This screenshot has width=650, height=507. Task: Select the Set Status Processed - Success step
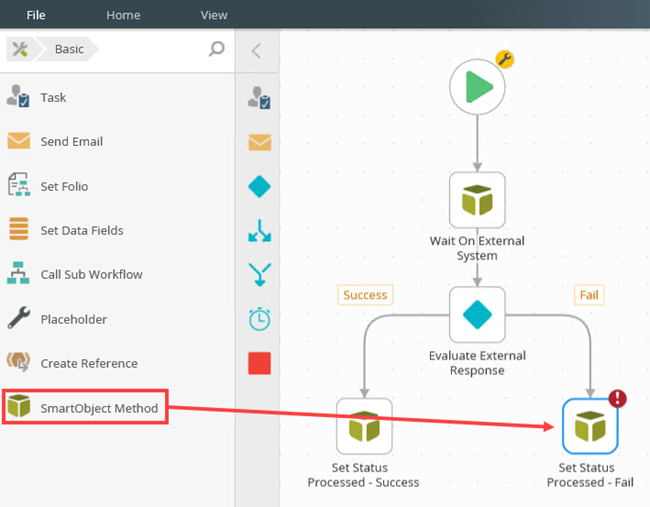(x=364, y=426)
